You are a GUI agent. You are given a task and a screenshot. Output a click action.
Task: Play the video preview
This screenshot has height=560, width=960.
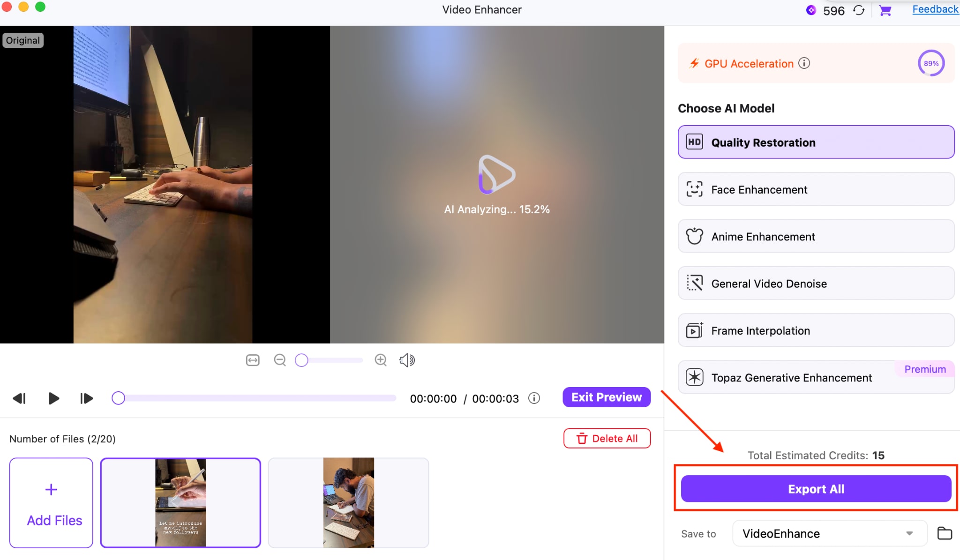[53, 398]
